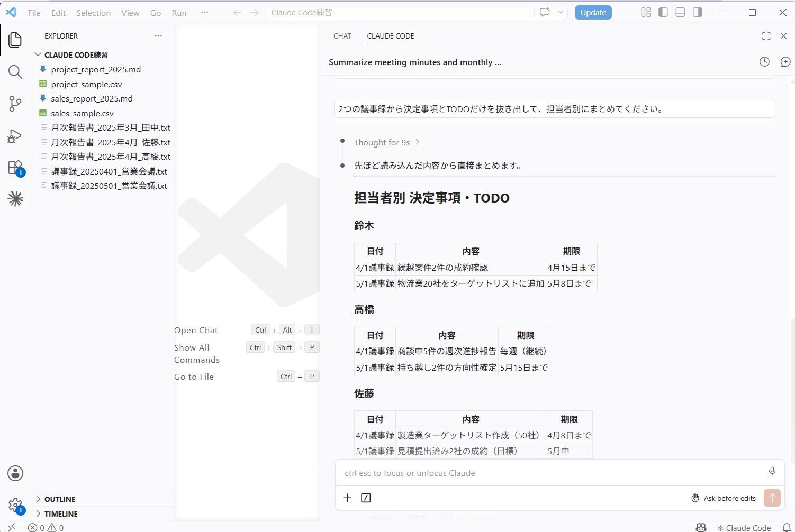Open the Search view in activity bar

coord(15,72)
